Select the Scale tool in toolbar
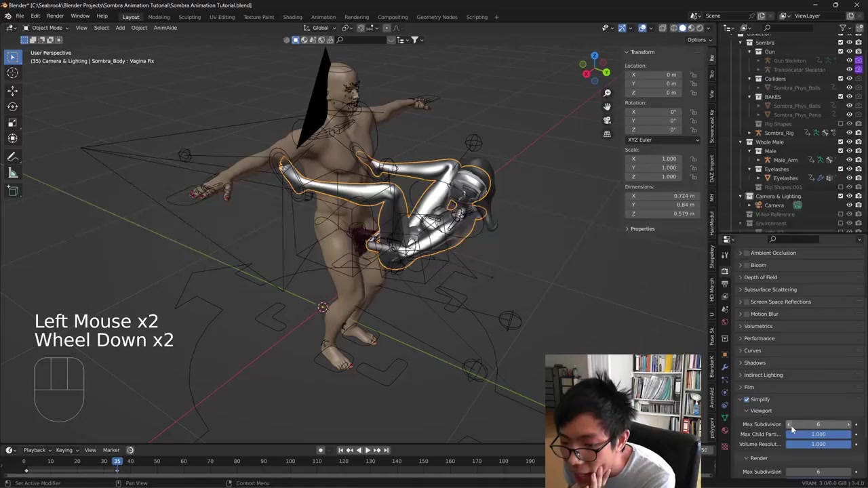 pyautogui.click(x=12, y=122)
